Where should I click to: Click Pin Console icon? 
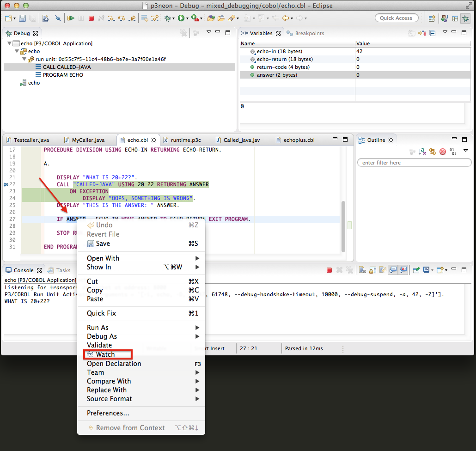tap(416, 270)
